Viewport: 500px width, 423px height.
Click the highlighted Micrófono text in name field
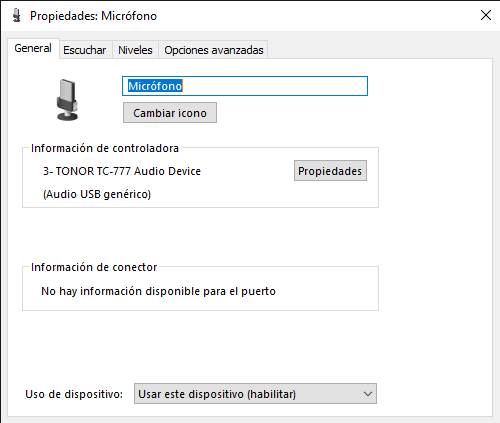pos(155,86)
